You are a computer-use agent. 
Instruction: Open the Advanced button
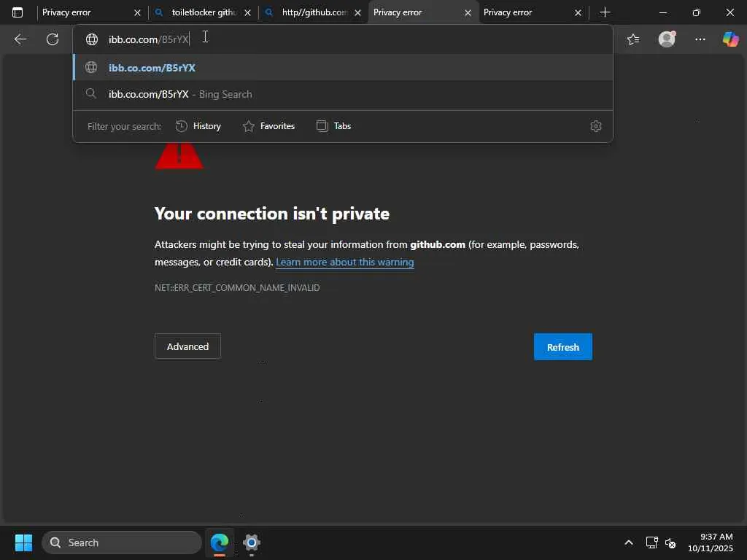(187, 346)
